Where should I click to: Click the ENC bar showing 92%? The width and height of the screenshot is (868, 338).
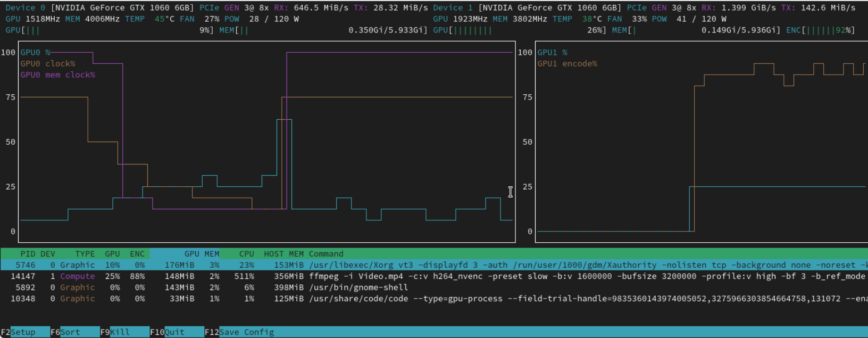point(821,30)
